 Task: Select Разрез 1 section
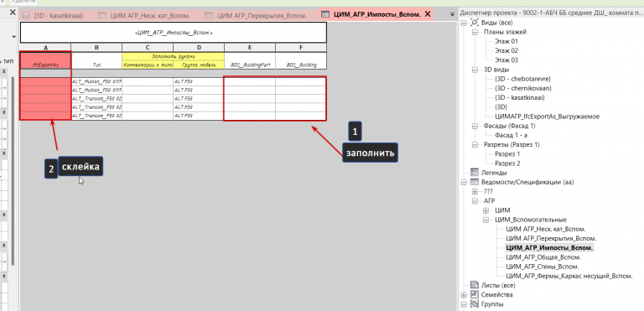click(507, 154)
